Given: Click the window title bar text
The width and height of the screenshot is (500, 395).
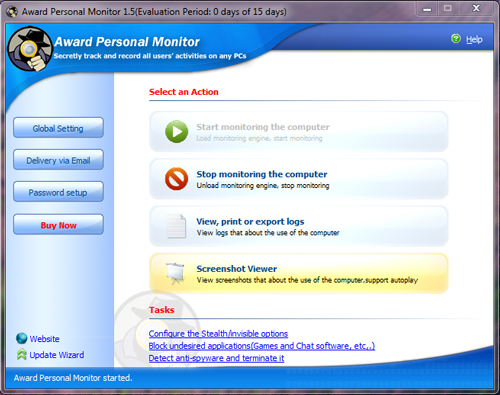Looking at the screenshot, I should point(154,12).
